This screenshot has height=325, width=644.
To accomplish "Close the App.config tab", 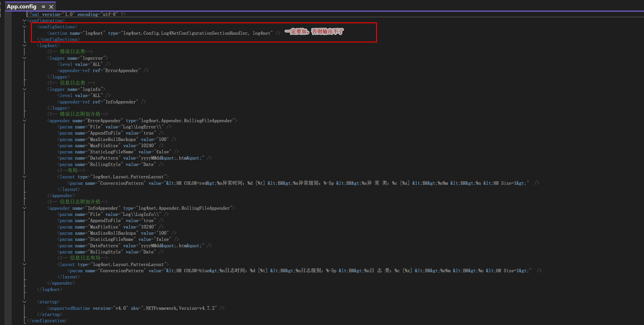I will click(x=51, y=7).
